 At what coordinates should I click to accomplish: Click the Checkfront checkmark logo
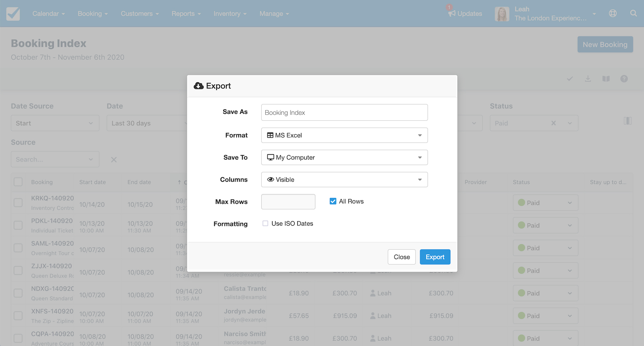coord(13,14)
